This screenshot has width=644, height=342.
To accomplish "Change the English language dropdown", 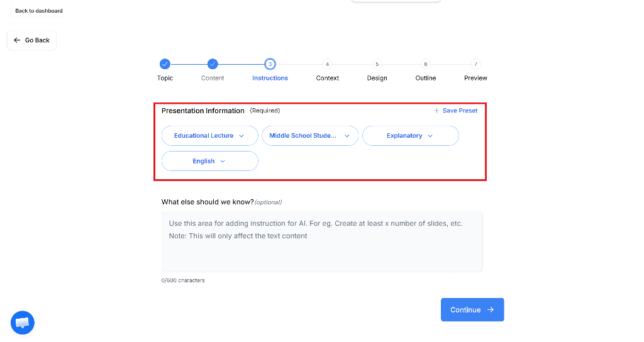I will [210, 161].
